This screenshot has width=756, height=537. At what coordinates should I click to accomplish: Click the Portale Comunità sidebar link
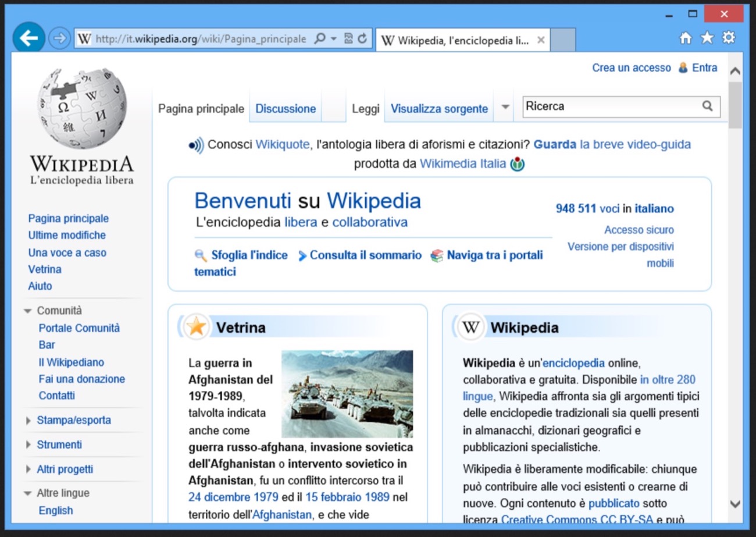79,328
